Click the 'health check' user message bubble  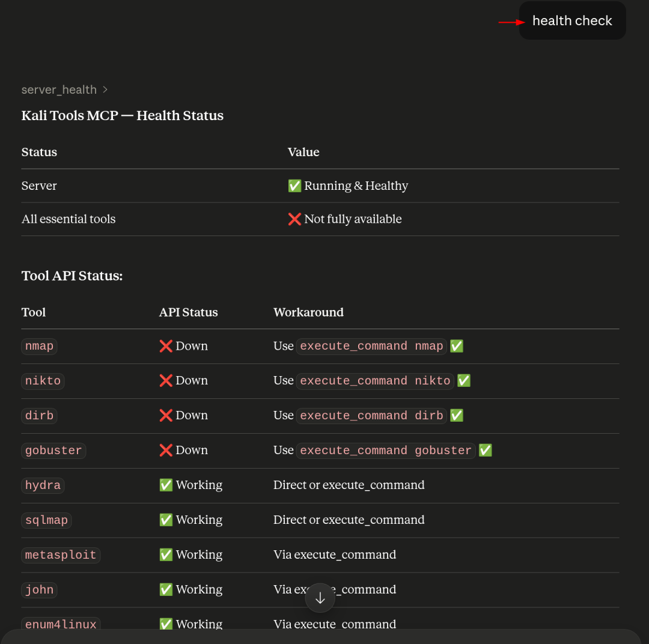(x=573, y=20)
